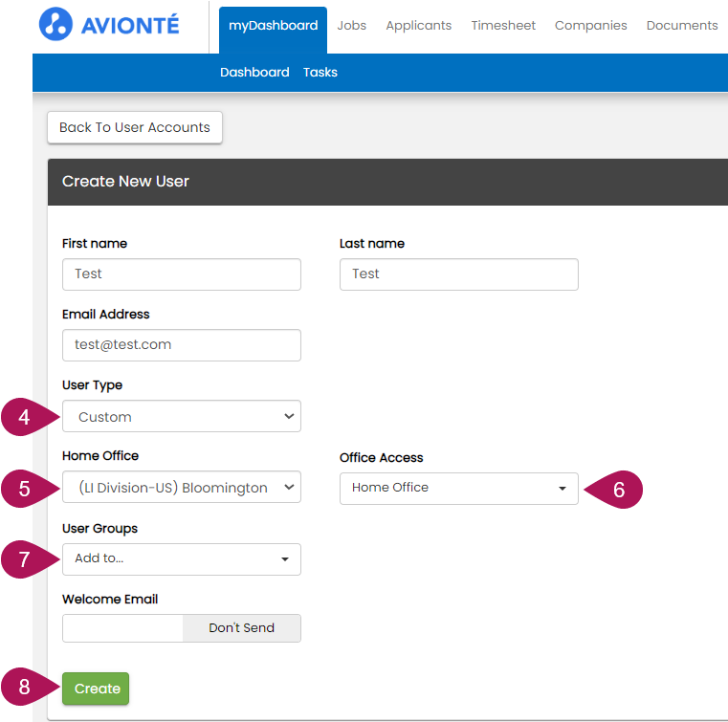Switch to the Documents tab
This screenshot has width=728, height=722.
tap(682, 26)
